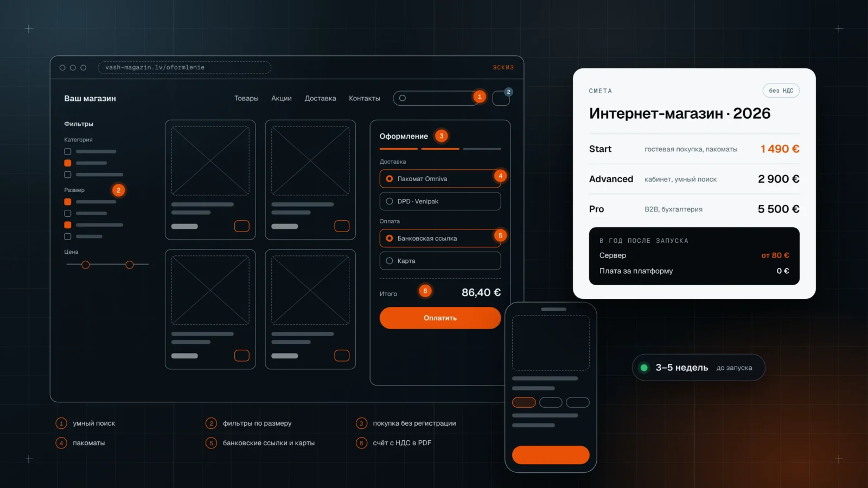The width and height of the screenshot is (868, 488).
Task: Toggle the top Размер checkbox
Action: (x=68, y=202)
